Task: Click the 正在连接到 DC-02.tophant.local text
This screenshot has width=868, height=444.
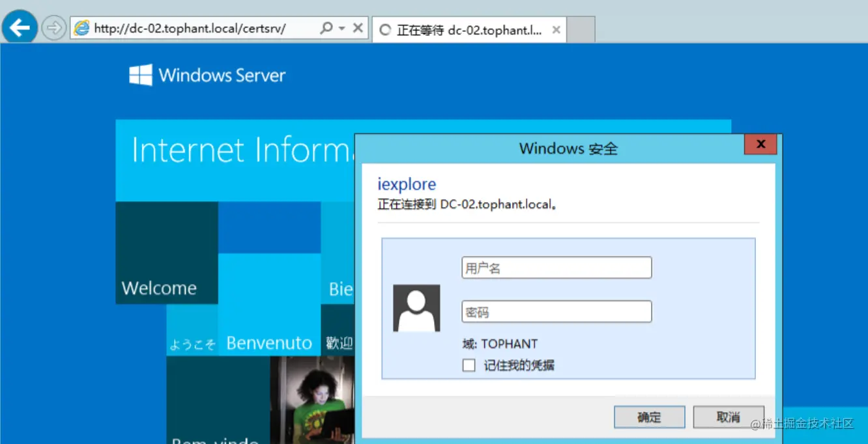Action: pos(468,204)
